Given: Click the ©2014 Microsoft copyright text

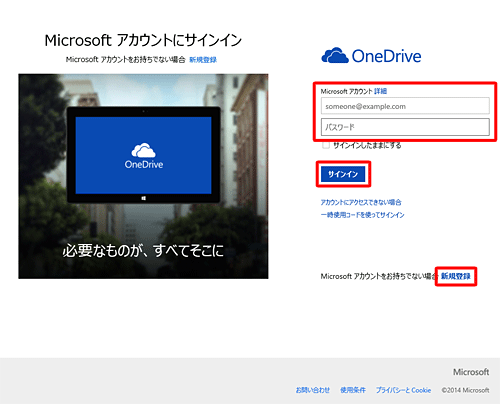Looking at the screenshot, I should [465, 390].
